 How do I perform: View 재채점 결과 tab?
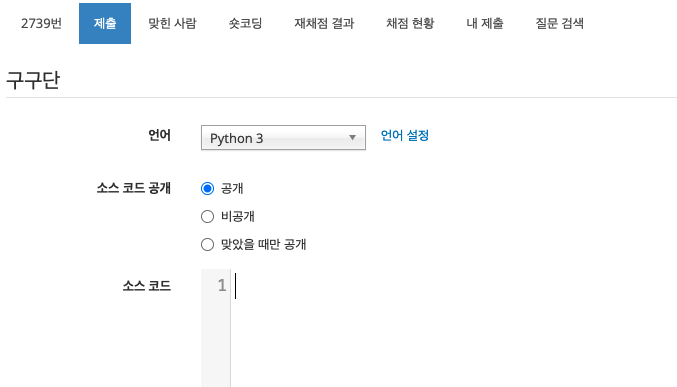pos(324,23)
